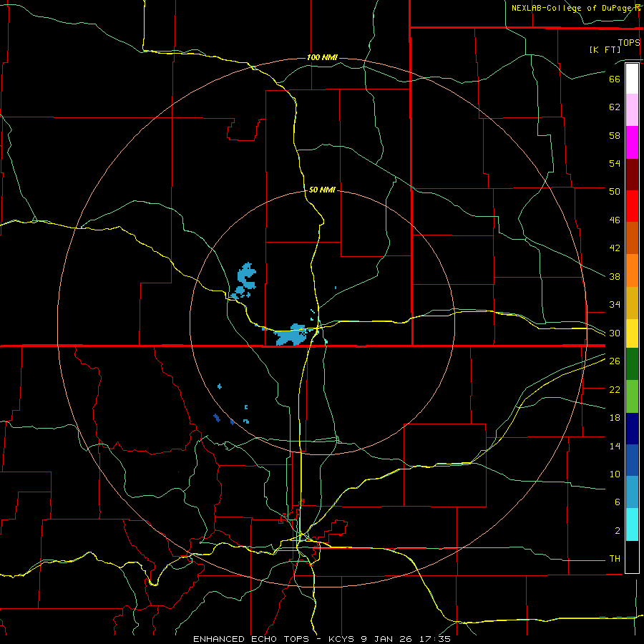Pick the dark orange legend swatch

pyautogui.click(x=632, y=238)
